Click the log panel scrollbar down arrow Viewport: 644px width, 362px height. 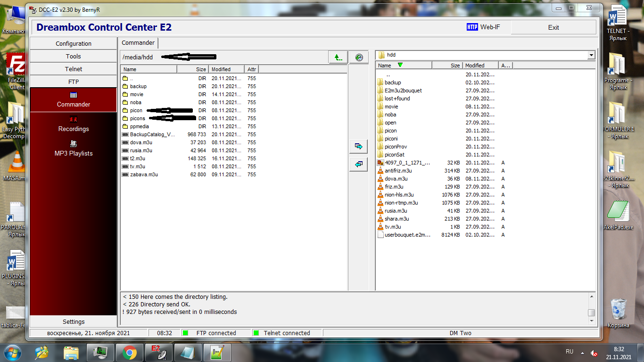coord(591,321)
